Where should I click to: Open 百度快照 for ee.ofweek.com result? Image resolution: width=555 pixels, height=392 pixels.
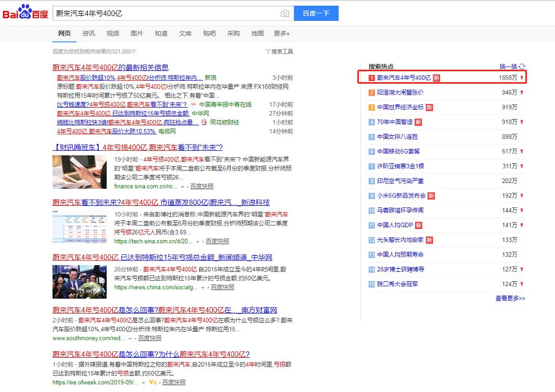(x=174, y=382)
